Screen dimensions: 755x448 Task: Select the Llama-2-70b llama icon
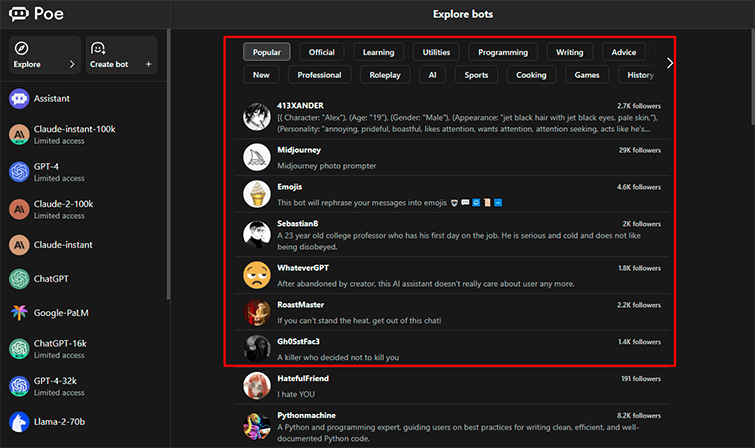19,422
